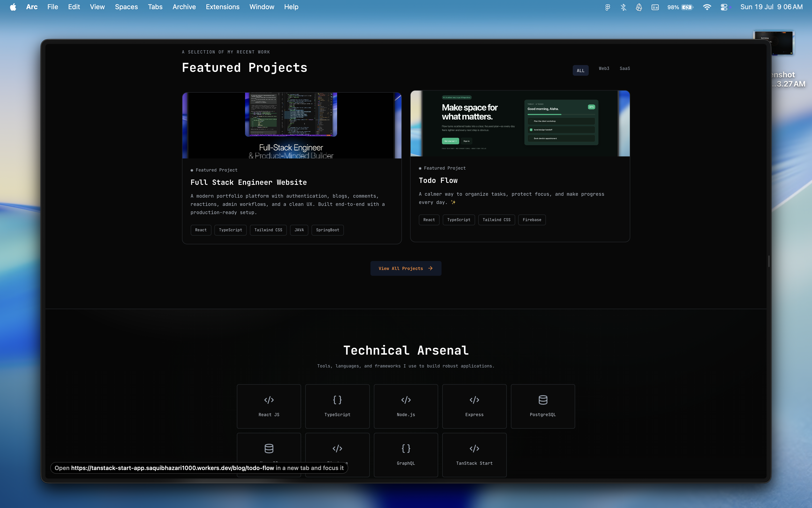Image resolution: width=812 pixels, height=508 pixels.
Task: Click the arrow in View All Projects
Action: pyautogui.click(x=430, y=269)
